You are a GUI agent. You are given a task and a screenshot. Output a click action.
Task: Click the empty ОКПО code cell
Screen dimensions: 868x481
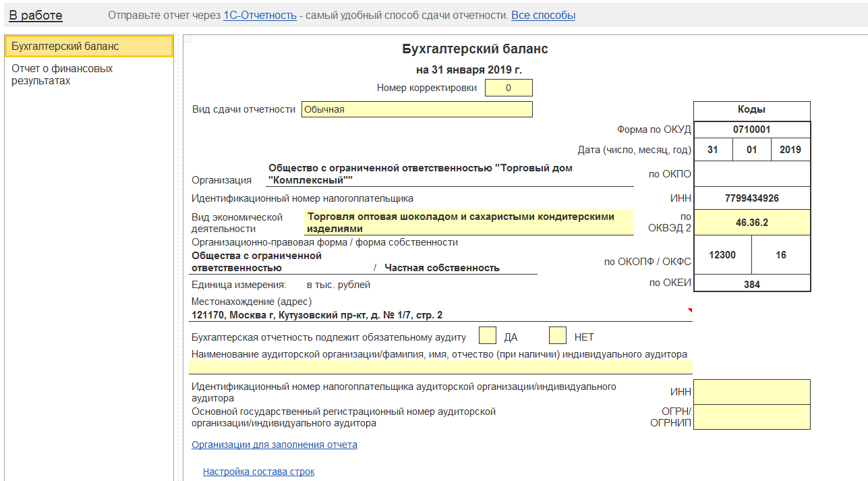[751, 174]
